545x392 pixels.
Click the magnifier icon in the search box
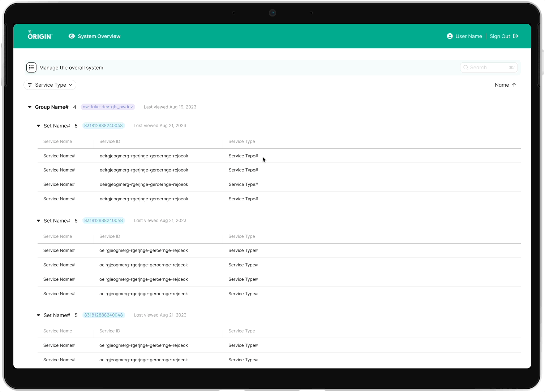[x=466, y=67]
